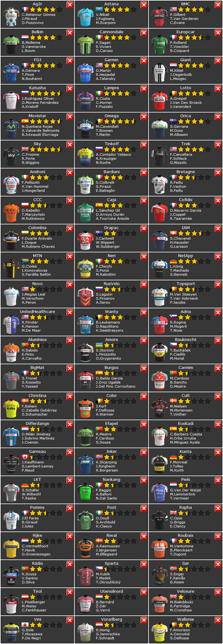
Task: Delete the Cofidis team using red X
Action: click(x=218, y=200)
